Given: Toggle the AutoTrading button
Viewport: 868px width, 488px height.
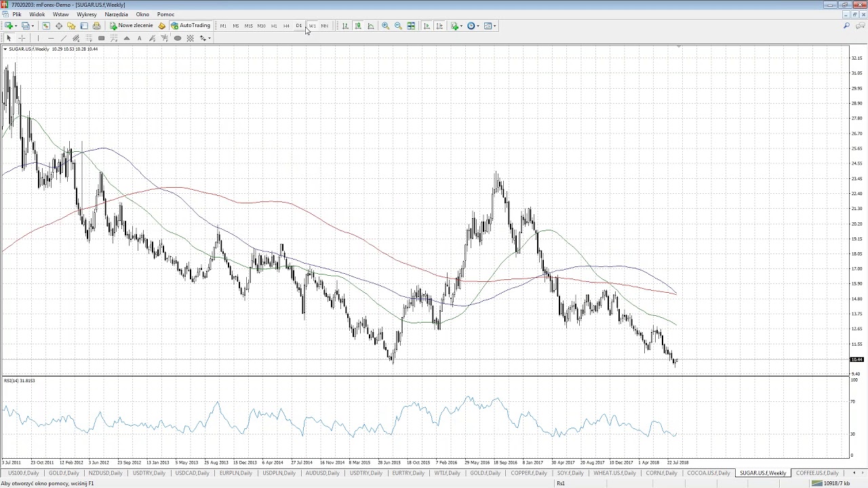Looking at the screenshot, I should coord(191,26).
